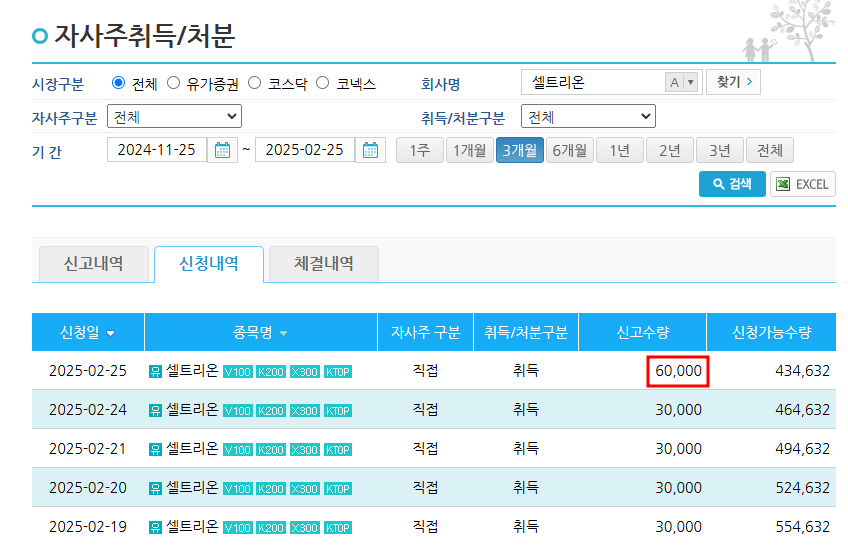848x545 pixels.
Task: Click the 신청가능수량 value 434,632
Action: pyautogui.click(x=803, y=371)
